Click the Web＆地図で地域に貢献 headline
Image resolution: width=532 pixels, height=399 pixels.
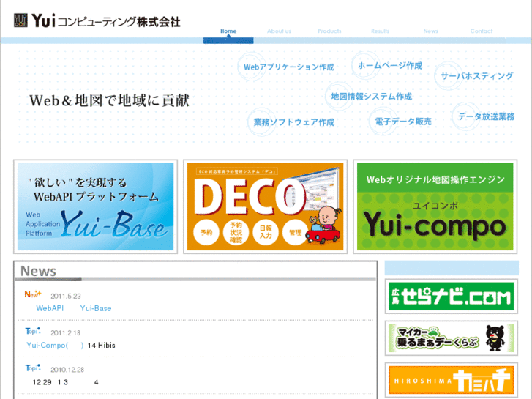point(109,100)
